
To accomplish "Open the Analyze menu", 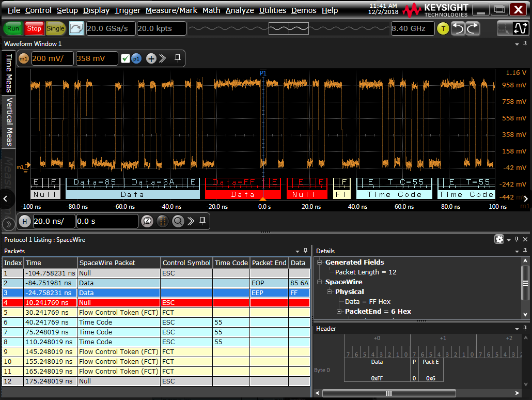I will tap(240, 10).
